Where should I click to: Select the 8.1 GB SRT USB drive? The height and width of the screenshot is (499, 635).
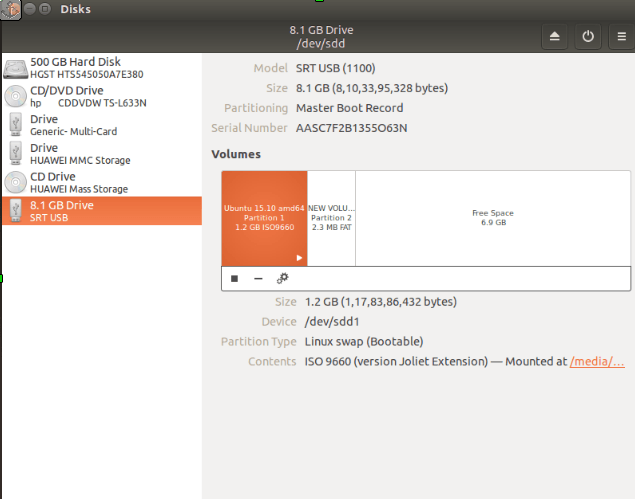pos(62,211)
